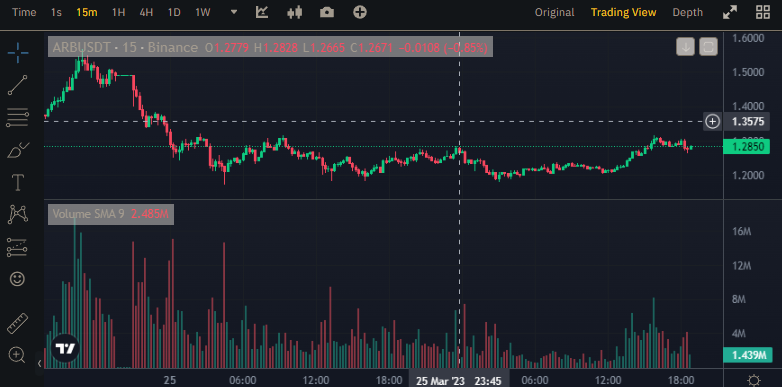Expand more time interval options
The image size is (782, 387).
[x=234, y=12]
